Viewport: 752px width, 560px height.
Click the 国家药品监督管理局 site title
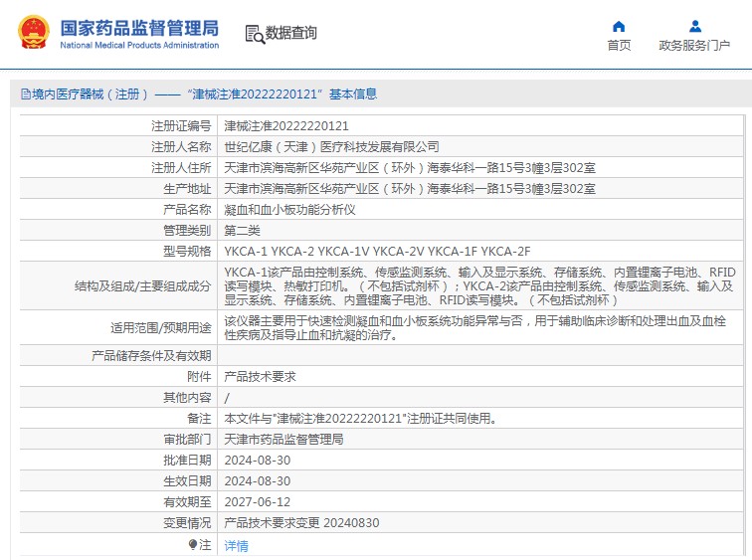click(x=139, y=27)
